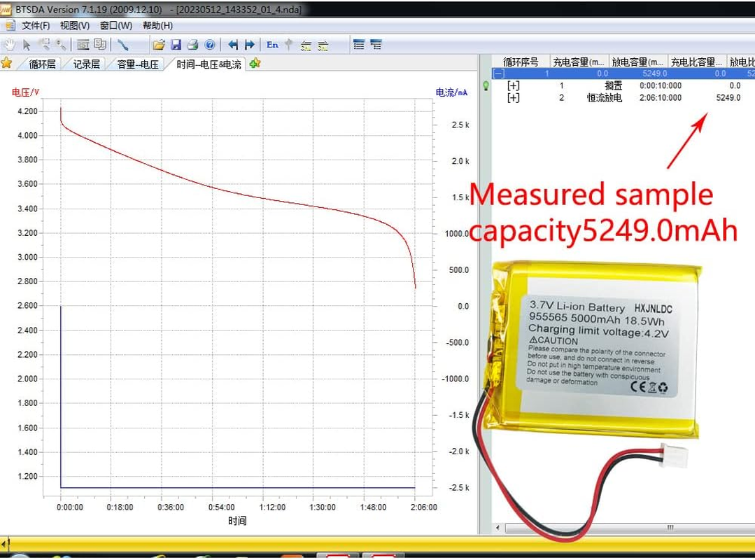Select the hand pan tool

pyautogui.click(x=10, y=45)
